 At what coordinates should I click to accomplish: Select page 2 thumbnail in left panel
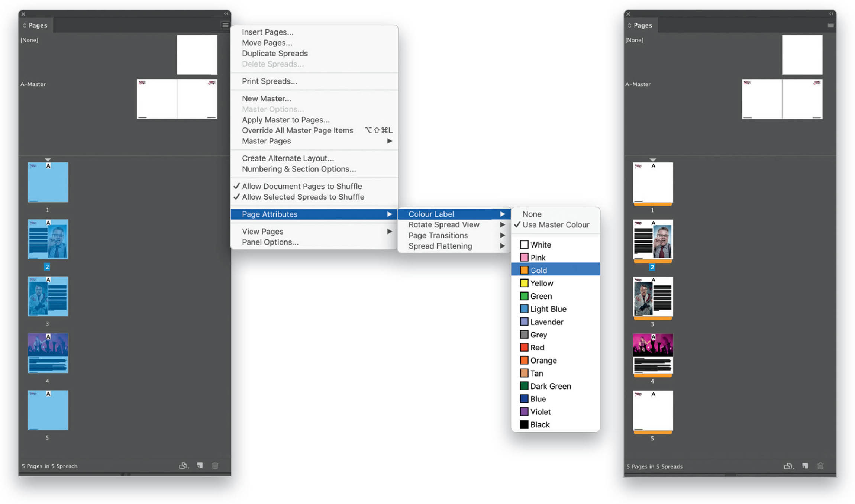coord(48,239)
